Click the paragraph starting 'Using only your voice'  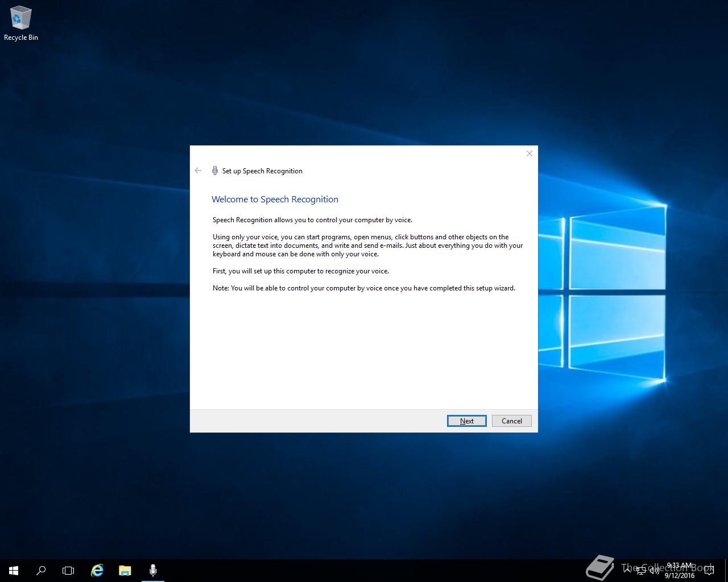(367, 246)
